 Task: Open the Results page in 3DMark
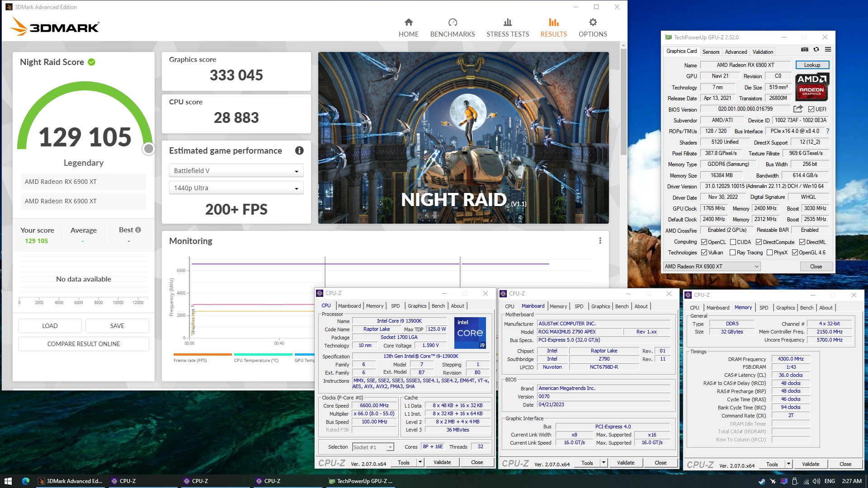point(553,28)
